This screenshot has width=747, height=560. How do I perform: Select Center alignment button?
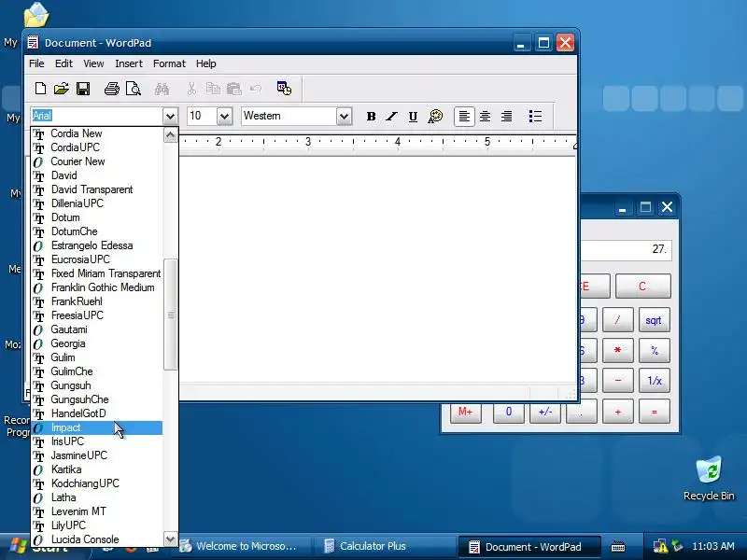point(485,116)
